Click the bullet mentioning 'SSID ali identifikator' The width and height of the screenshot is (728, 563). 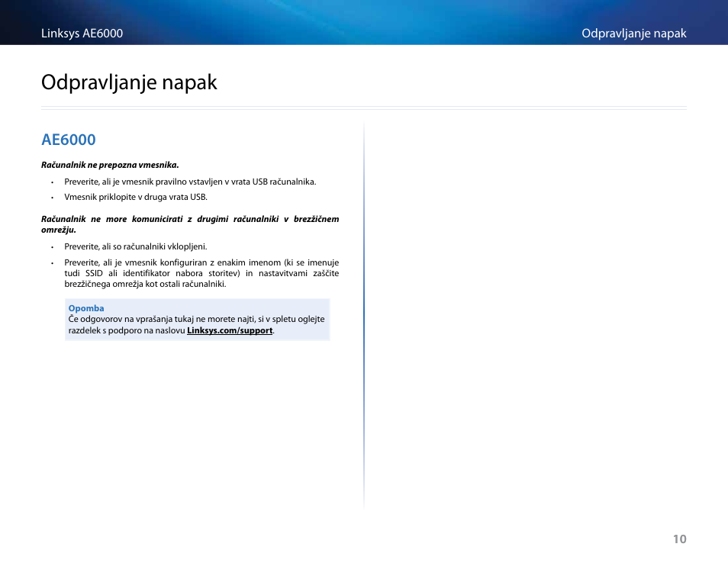201,273
